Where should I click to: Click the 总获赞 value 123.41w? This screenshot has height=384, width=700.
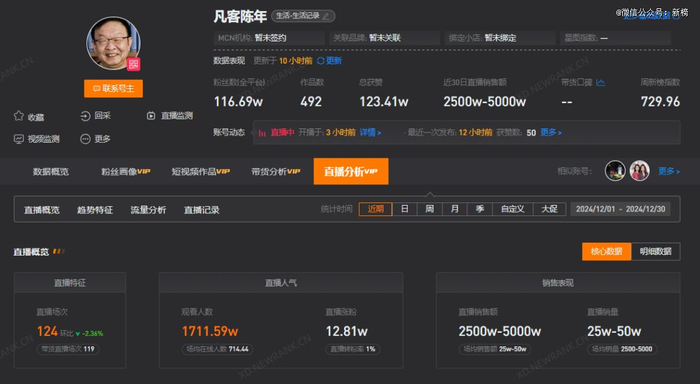coord(384,102)
